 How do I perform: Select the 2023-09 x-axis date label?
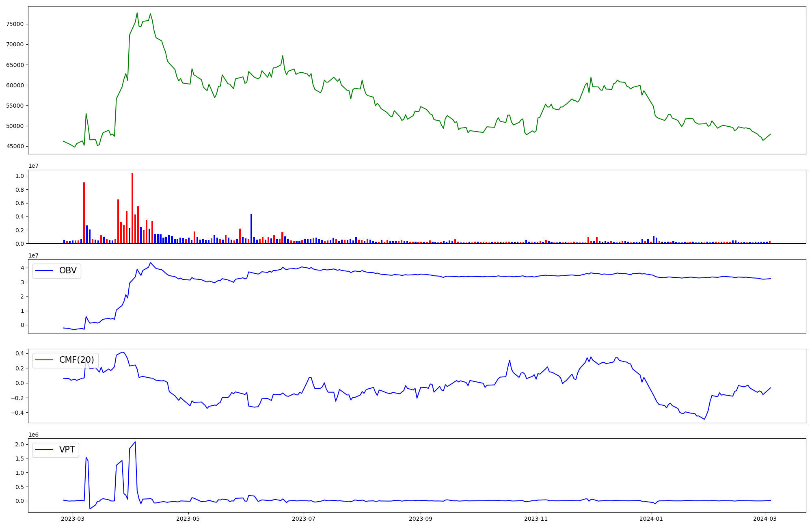point(421,519)
